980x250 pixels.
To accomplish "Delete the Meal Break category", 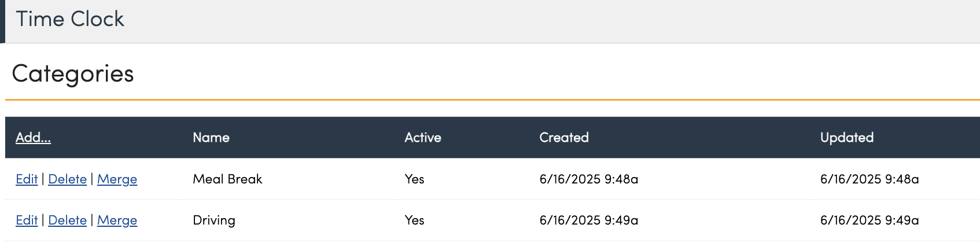I will click(x=67, y=179).
